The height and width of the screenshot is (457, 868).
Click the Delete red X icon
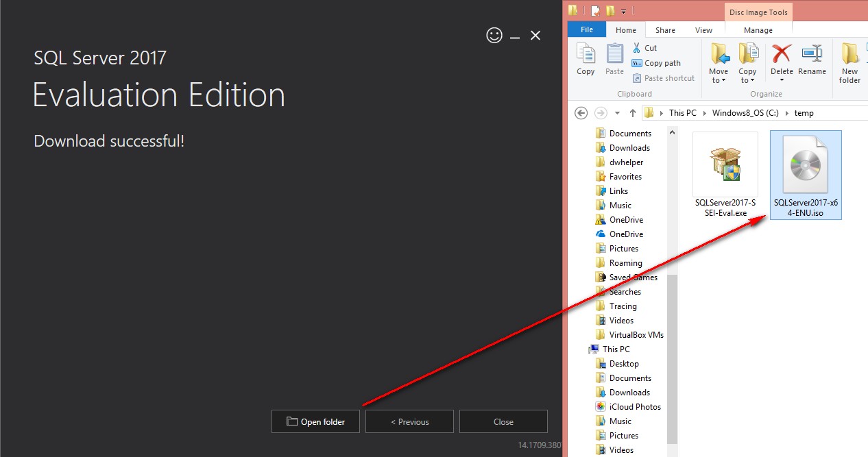781,53
